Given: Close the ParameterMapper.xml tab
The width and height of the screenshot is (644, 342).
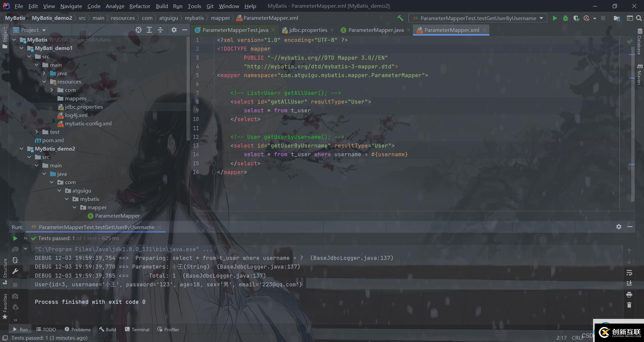Looking at the screenshot, I should [484, 30].
